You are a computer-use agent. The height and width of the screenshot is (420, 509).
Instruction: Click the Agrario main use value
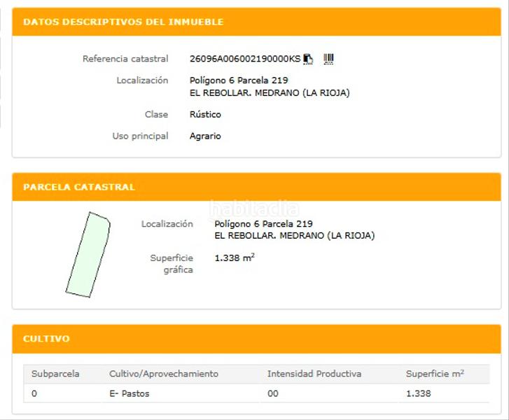tap(205, 136)
